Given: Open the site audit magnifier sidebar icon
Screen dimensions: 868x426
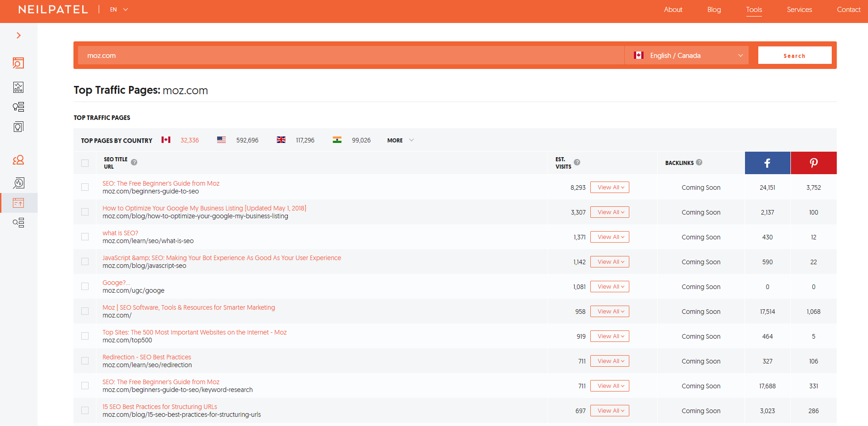Looking at the screenshot, I should tap(18, 183).
